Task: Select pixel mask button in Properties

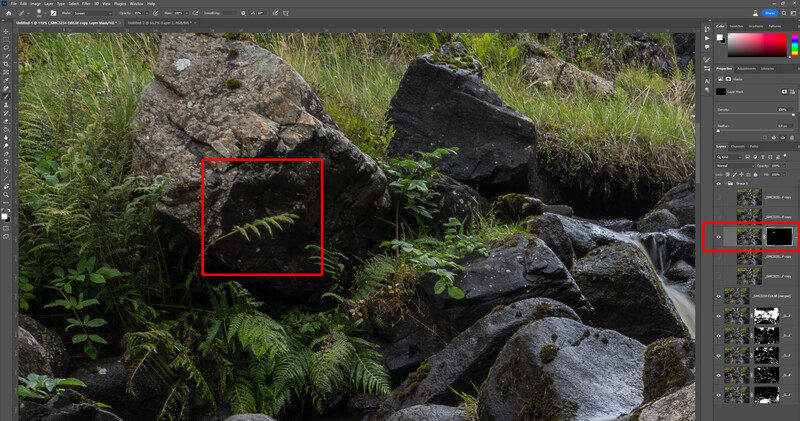Action: [x=785, y=92]
